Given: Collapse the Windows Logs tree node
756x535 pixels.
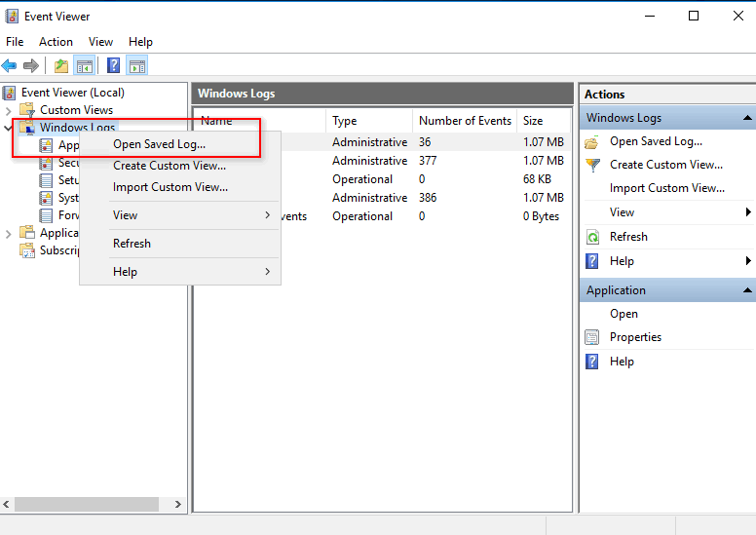Looking at the screenshot, I should pyautogui.click(x=8, y=128).
